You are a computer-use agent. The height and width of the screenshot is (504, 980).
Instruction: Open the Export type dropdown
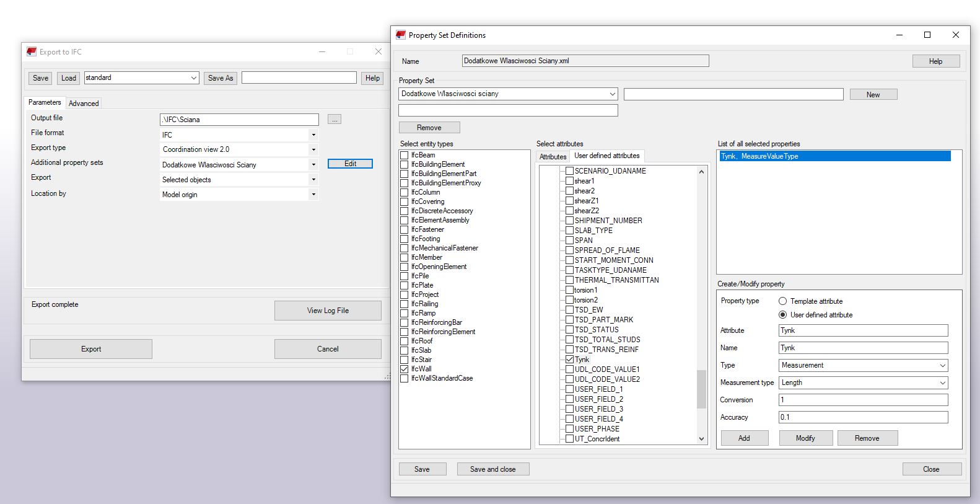point(313,149)
